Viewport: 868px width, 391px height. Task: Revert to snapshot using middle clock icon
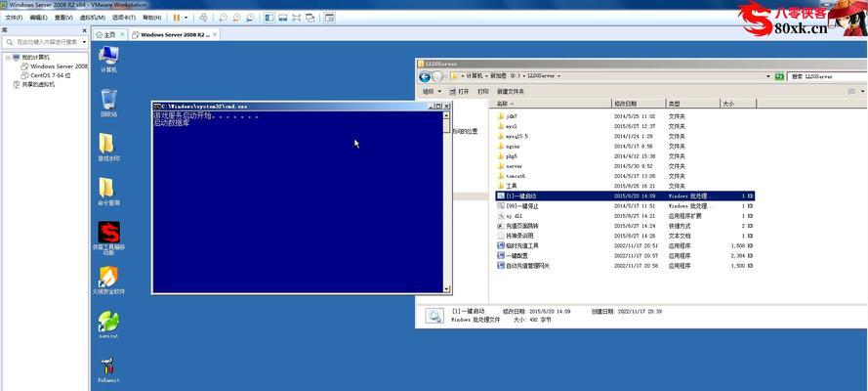point(236,18)
